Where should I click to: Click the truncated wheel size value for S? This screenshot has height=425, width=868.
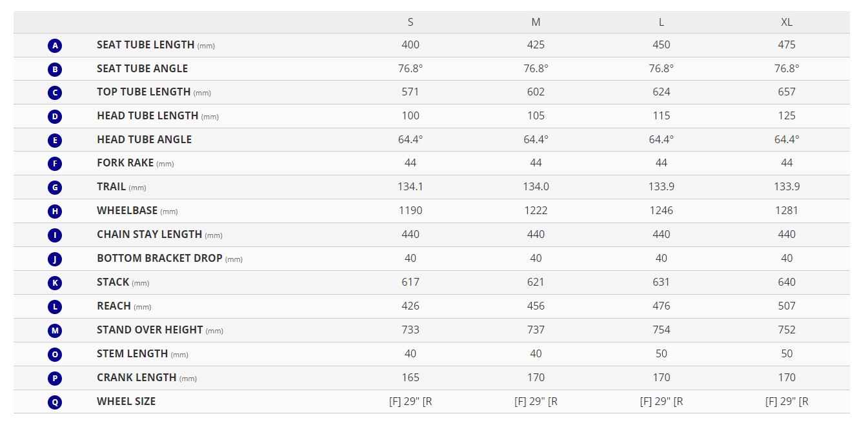[x=410, y=401]
